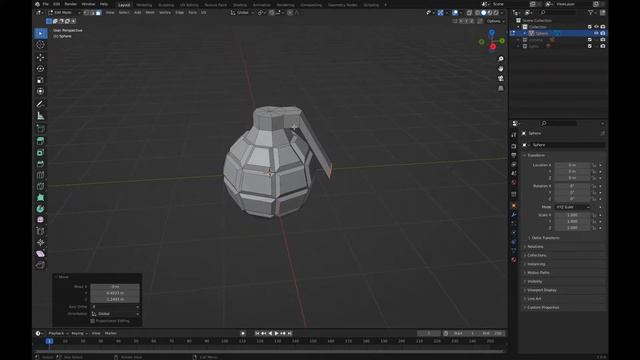Select the Spin tool
640x360 pixels.
click(40, 209)
